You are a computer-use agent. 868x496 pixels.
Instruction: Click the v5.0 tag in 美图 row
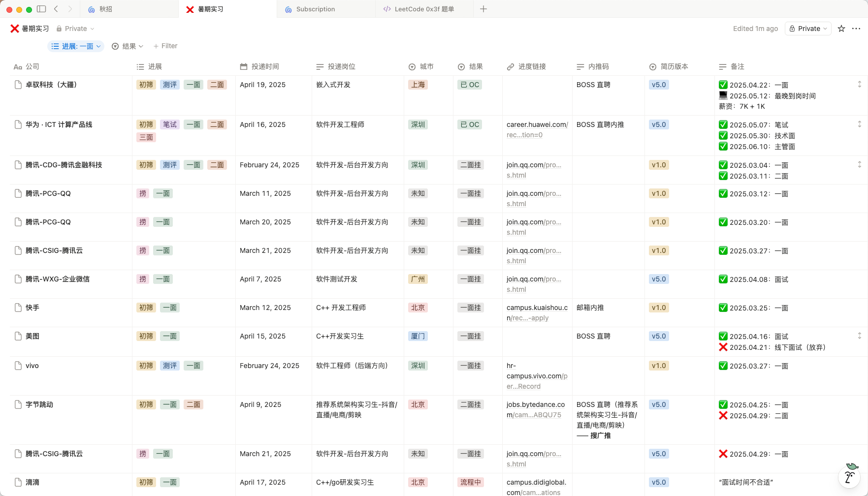[659, 336]
